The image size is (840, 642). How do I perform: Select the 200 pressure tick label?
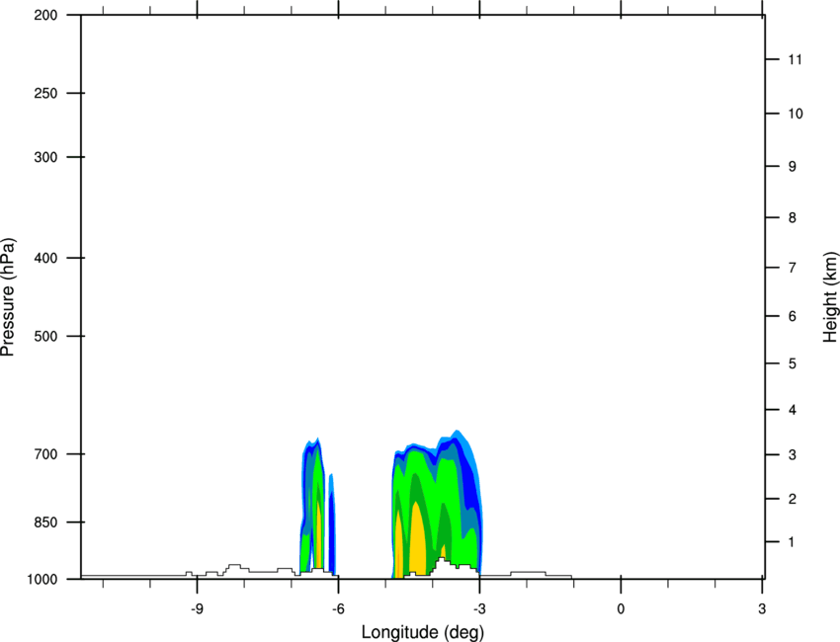(45, 15)
